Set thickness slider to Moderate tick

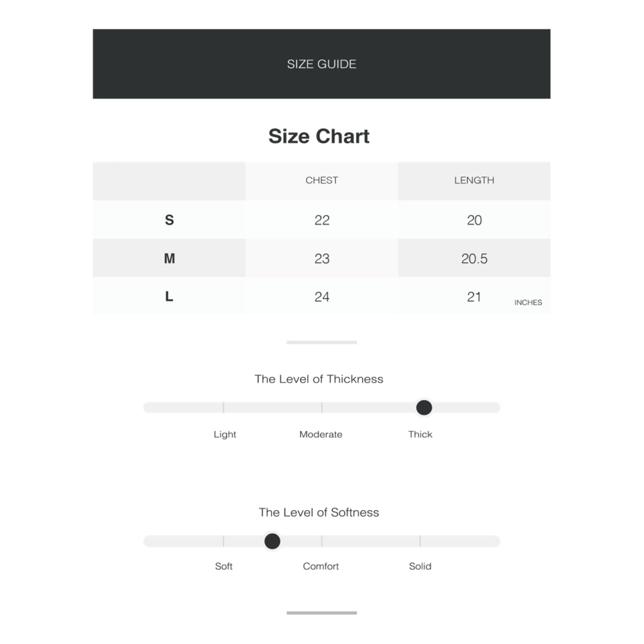(x=322, y=408)
